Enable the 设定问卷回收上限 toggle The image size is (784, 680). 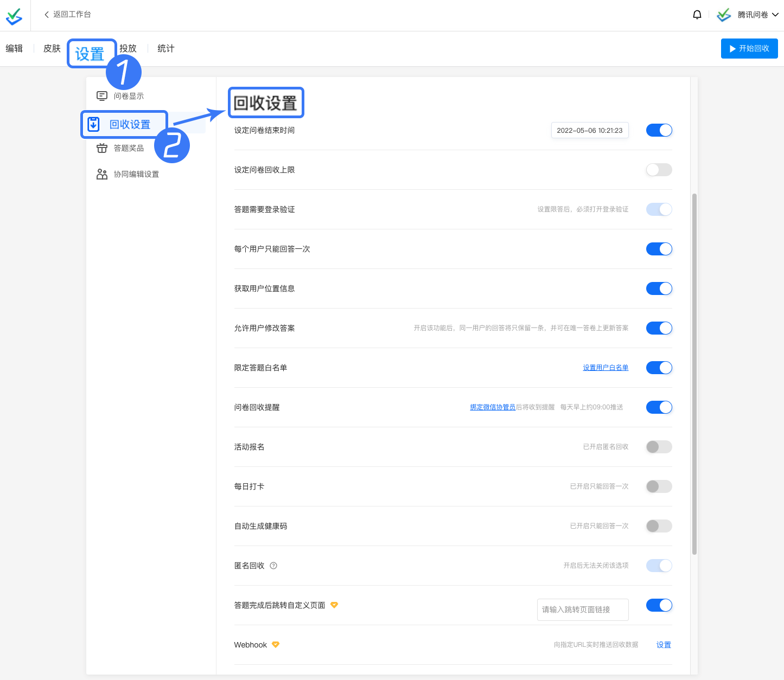tap(659, 170)
